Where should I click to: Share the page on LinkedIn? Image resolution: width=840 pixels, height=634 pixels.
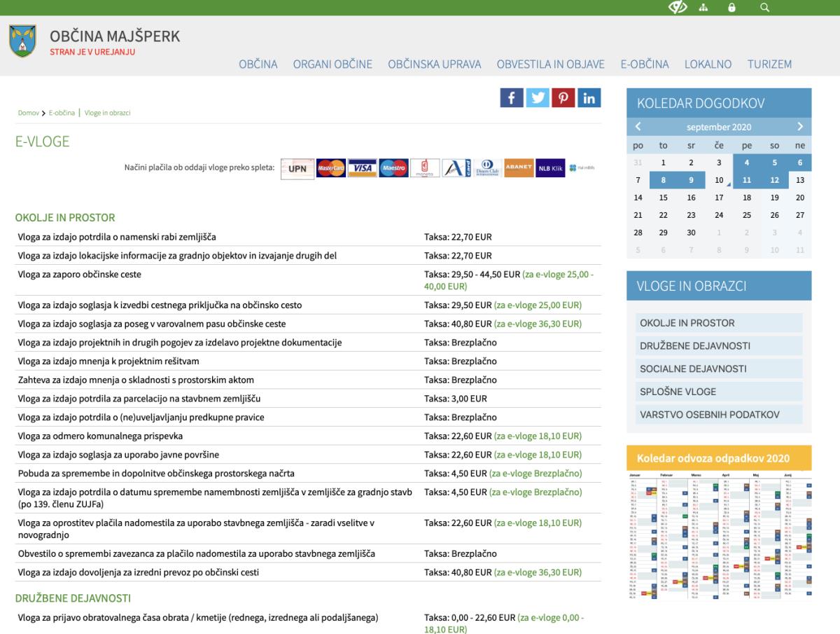(589, 97)
